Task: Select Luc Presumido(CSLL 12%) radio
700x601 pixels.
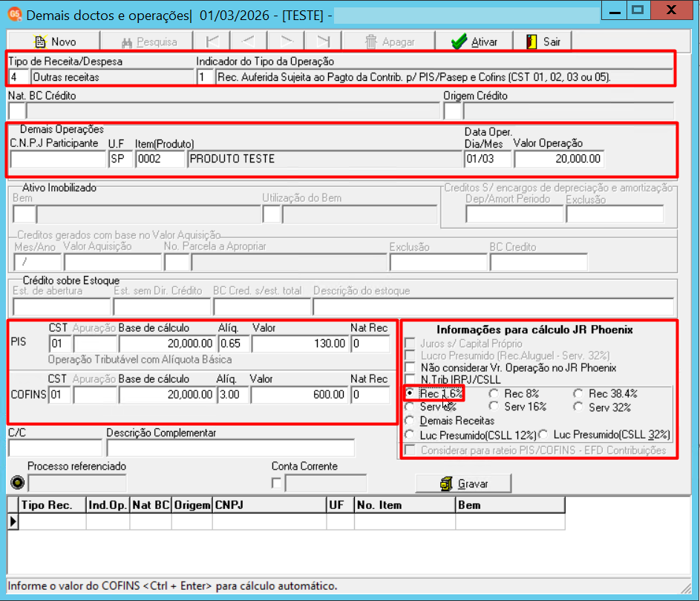Action: pos(409,435)
